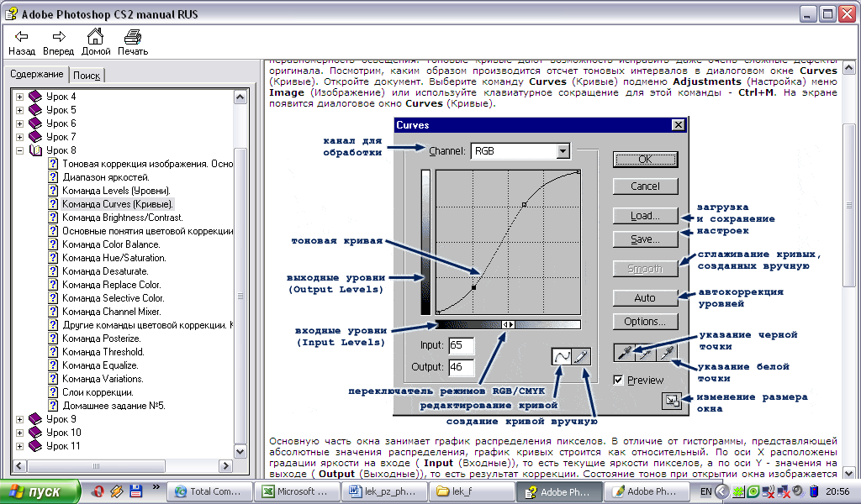
Task: Expand the Урок 9 node
Action: click(20, 419)
